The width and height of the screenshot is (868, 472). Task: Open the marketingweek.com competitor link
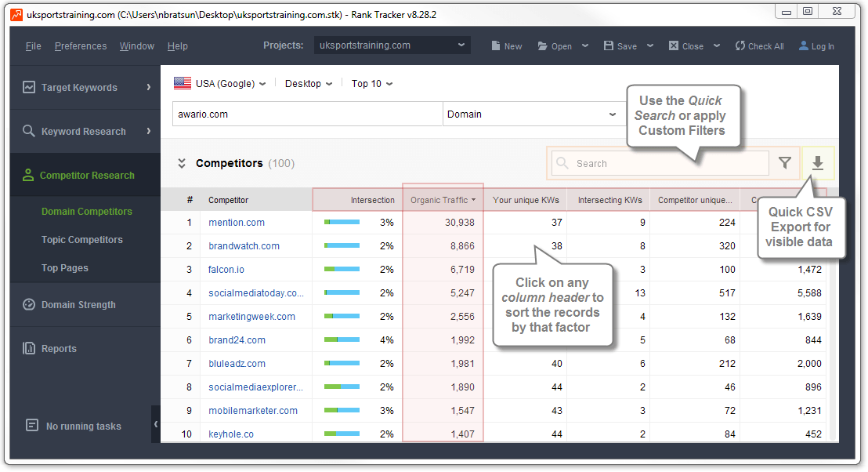pyautogui.click(x=252, y=316)
